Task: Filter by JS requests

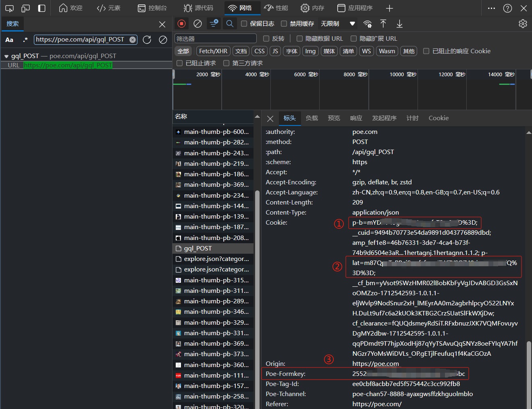Action: pyautogui.click(x=275, y=51)
